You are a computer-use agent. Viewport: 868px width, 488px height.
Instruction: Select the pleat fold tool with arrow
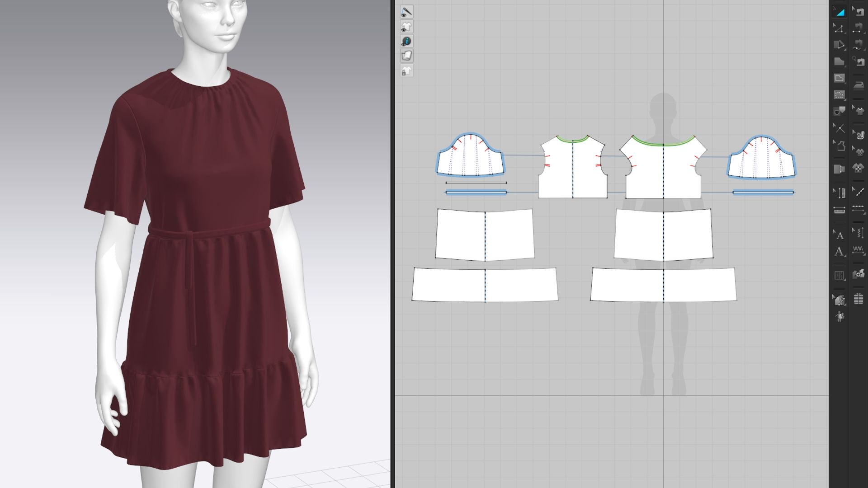839,193
